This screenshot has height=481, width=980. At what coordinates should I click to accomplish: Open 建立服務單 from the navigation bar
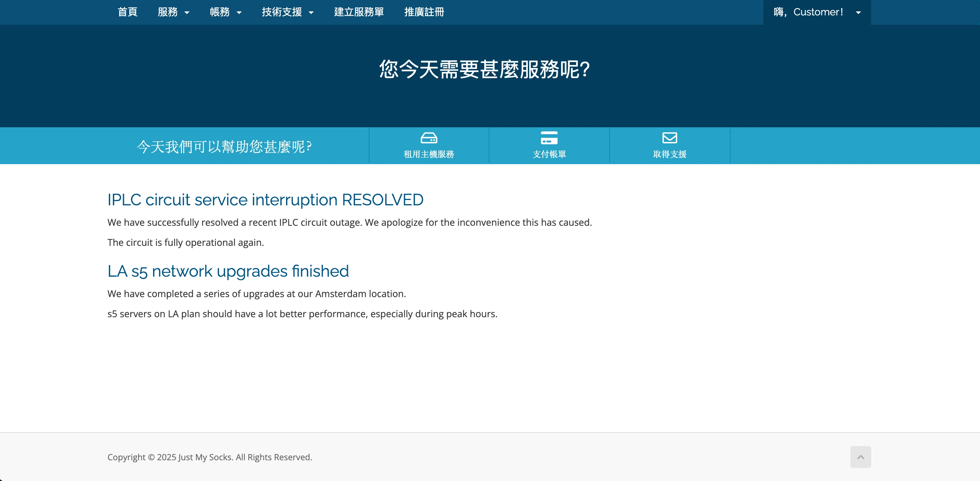(x=358, y=12)
